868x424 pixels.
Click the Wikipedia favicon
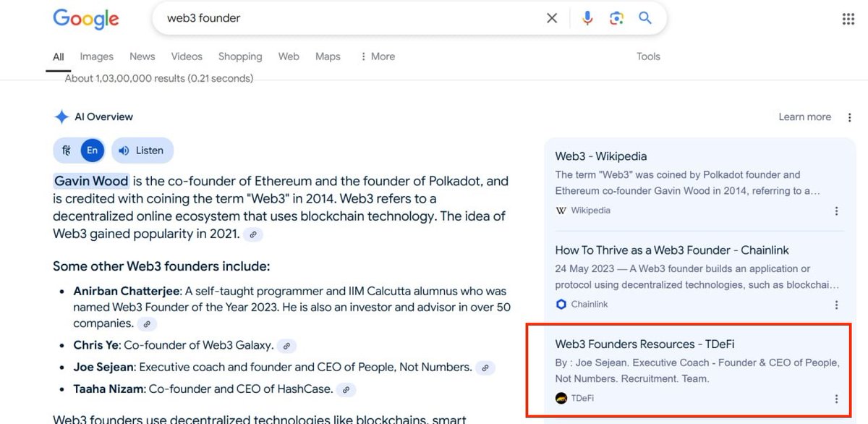561,211
